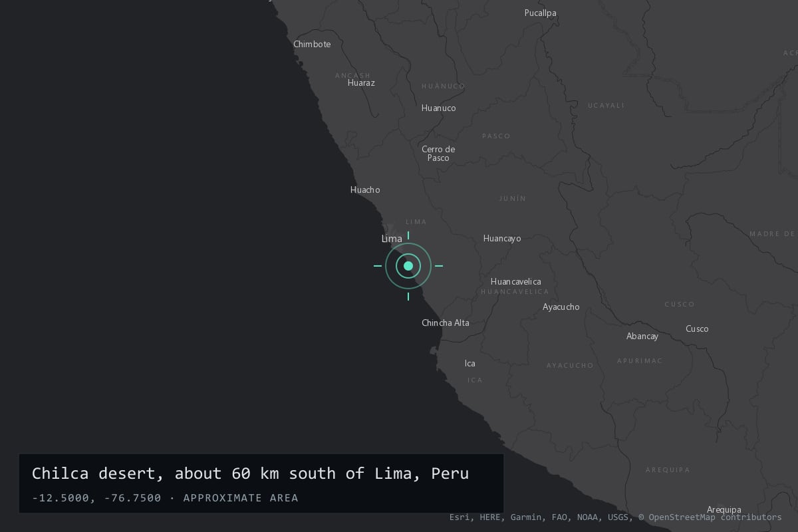Click the Cerro de Pasco label
The width and height of the screenshot is (798, 532).
[x=438, y=154]
